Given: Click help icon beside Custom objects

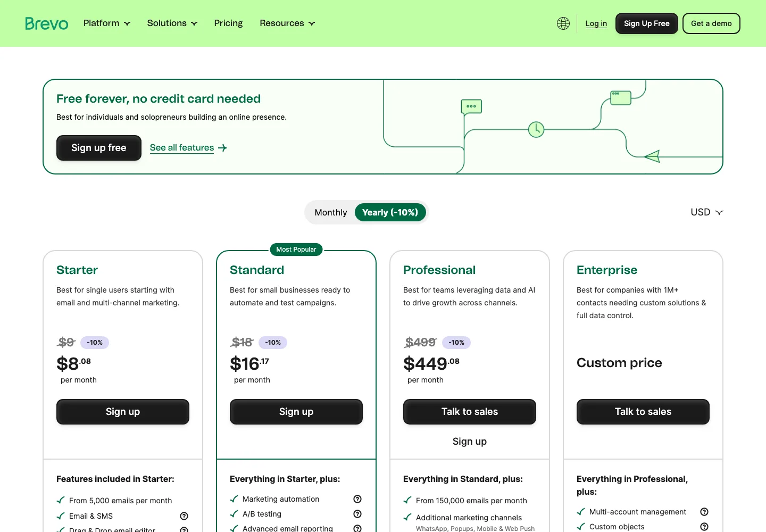Looking at the screenshot, I should (704, 527).
